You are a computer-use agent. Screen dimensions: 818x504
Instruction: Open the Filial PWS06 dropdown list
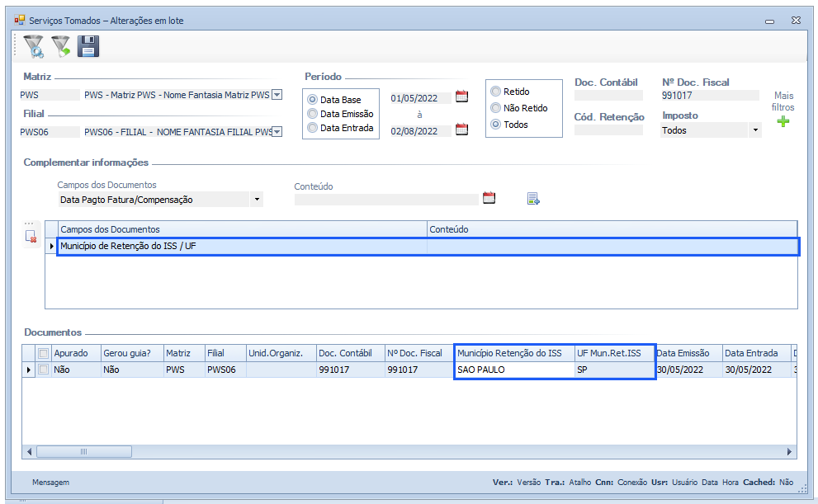pyautogui.click(x=277, y=131)
